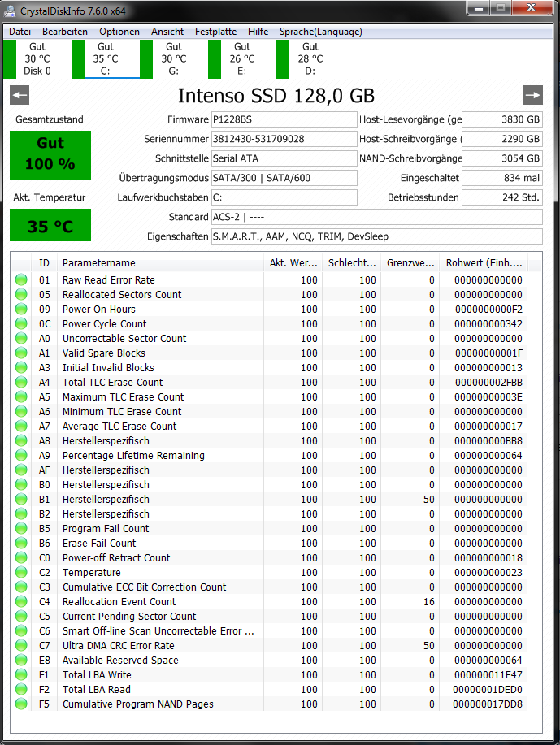Screen dimensions: 560x745
Task: Select the D: drive tab
Action: click(310, 59)
